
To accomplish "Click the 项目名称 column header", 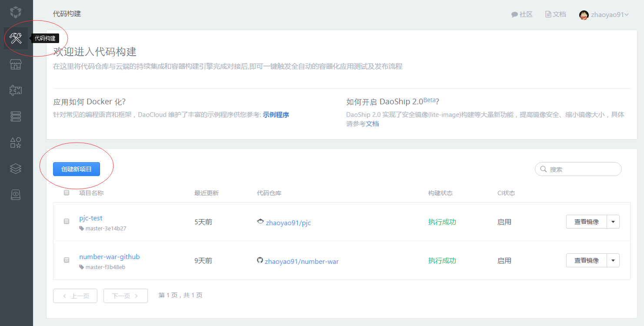I will coord(91,193).
